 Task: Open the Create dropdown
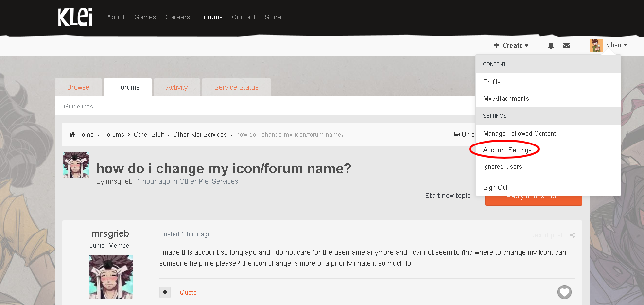pos(511,45)
